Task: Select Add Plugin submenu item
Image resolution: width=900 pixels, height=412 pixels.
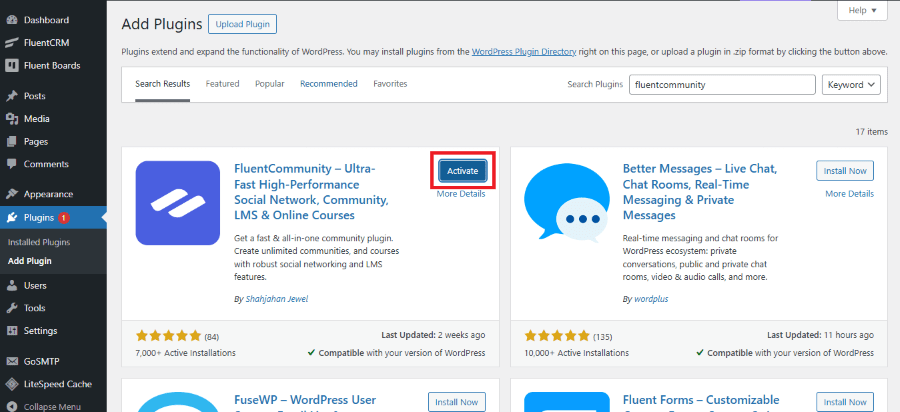Action: coord(30,261)
